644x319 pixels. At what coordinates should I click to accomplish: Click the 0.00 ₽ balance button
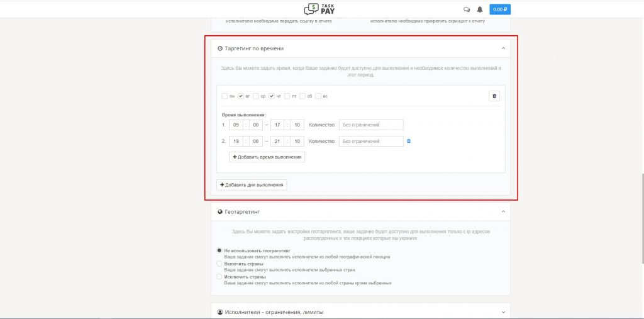(500, 9)
